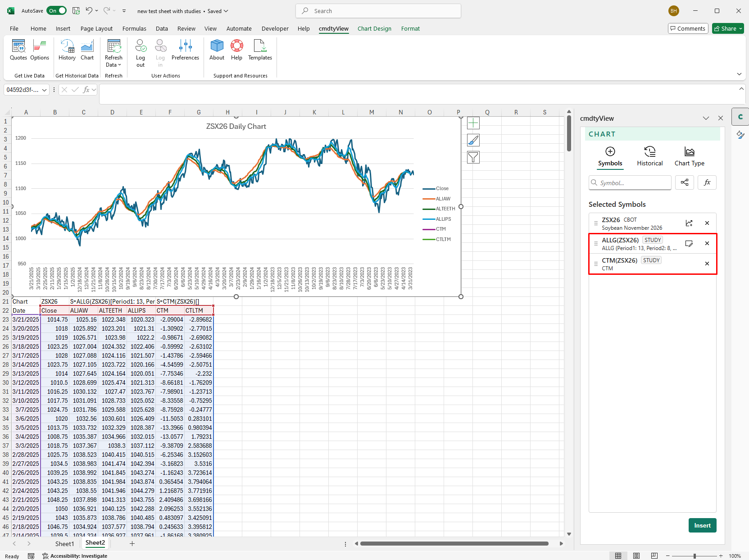The height and width of the screenshot is (560, 749).
Task: Switch to the Home ribbon tab
Action: pos(38,28)
